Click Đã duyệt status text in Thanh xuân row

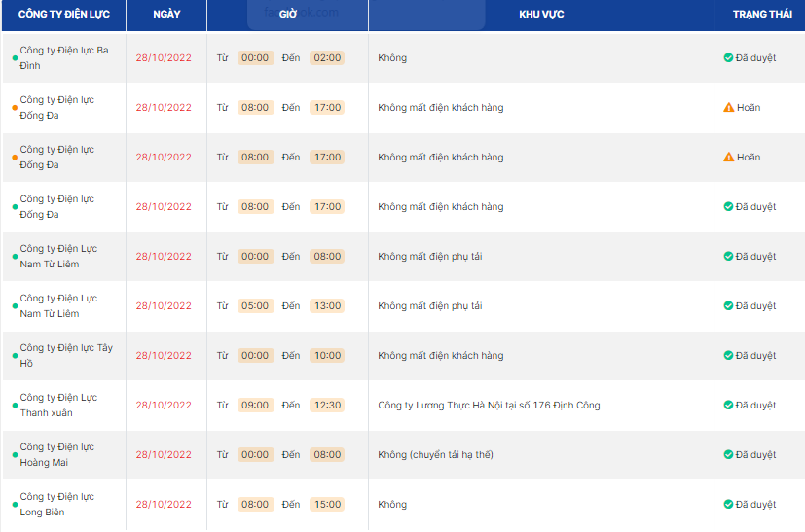pyautogui.click(x=755, y=405)
